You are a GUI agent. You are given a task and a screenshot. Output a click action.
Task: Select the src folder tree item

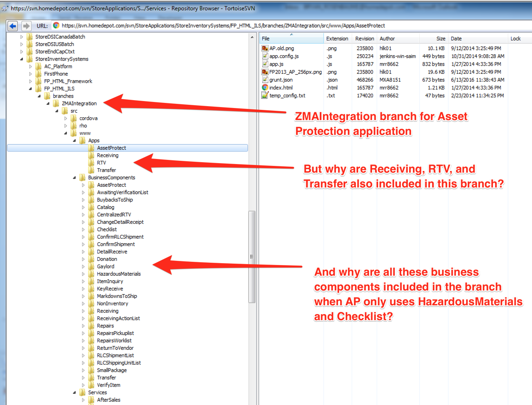click(x=74, y=111)
